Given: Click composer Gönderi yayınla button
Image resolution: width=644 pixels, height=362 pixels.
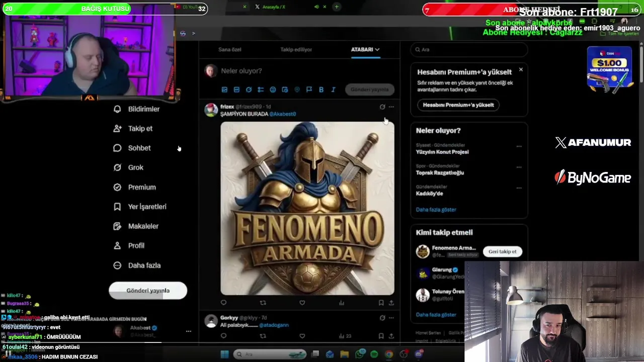Looking at the screenshot, I should (x=370, y=89).
